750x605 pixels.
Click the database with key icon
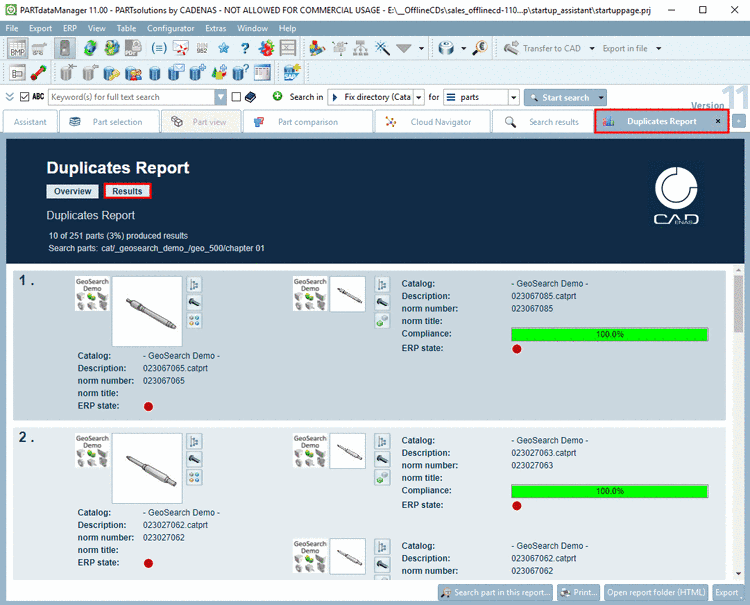tap(111, 73)
